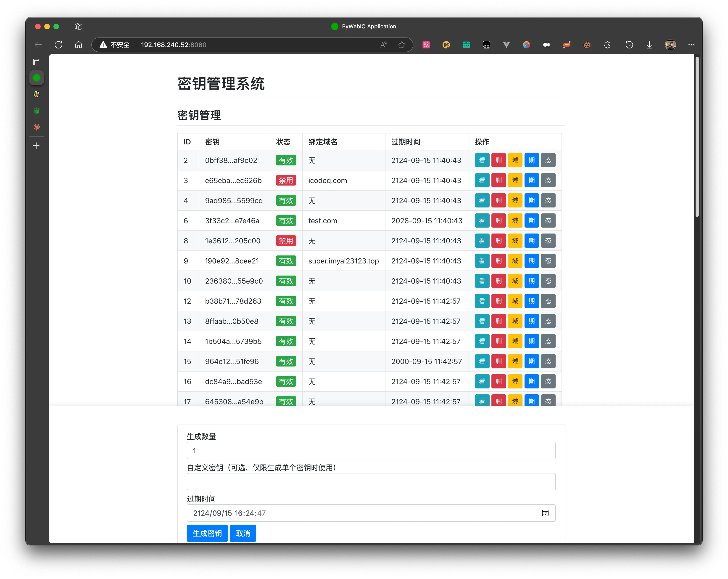Switch to the ChatGPT-swirl vertical tab
728x579 pixels.
[37, 94]
